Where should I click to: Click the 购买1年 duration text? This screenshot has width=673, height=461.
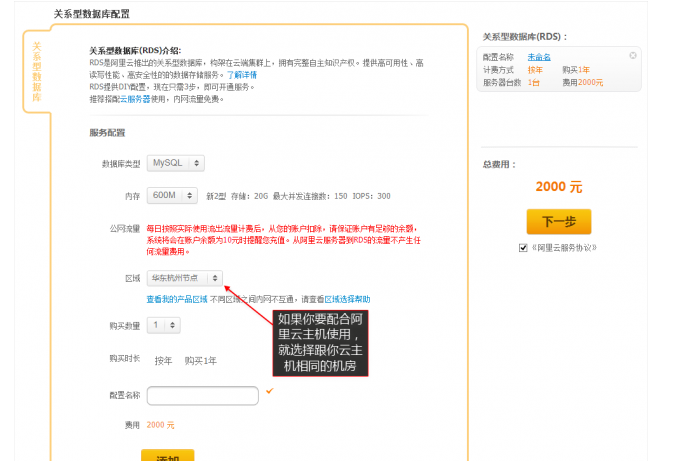click(x=200, y=361)
